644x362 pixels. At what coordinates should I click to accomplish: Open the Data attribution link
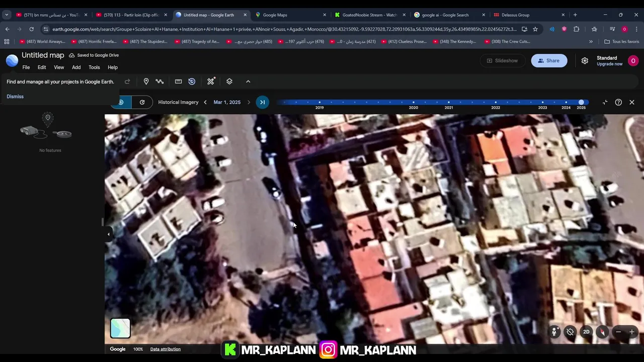[x=165, y=349]
